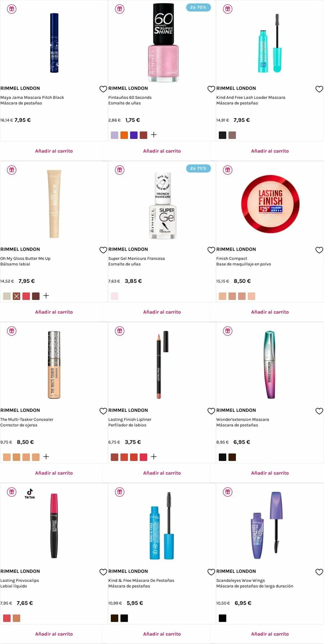The height and width of the screenshot is (644, 324).
Task: Click the gift icon on Maya Jama Mascara
Action: 12,9
